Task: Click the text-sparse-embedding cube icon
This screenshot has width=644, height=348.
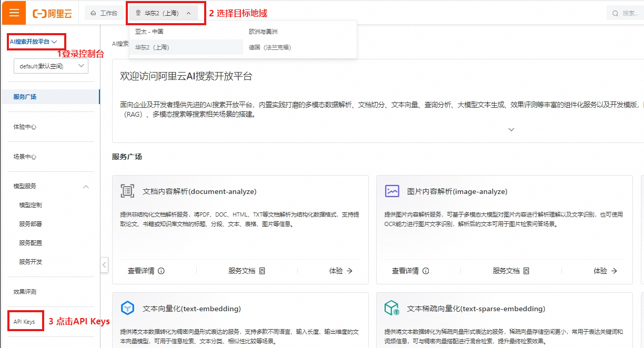Action: point(392,308)
